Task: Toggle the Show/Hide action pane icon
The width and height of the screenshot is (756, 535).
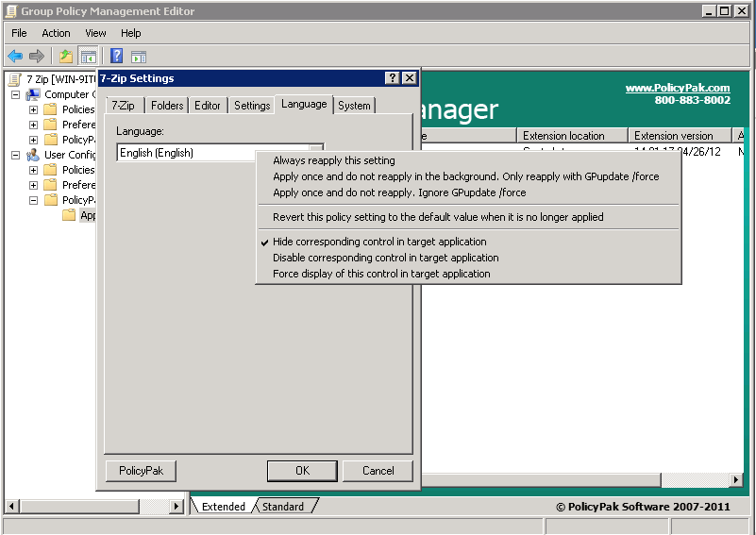Action: click(x=139, y=57)
